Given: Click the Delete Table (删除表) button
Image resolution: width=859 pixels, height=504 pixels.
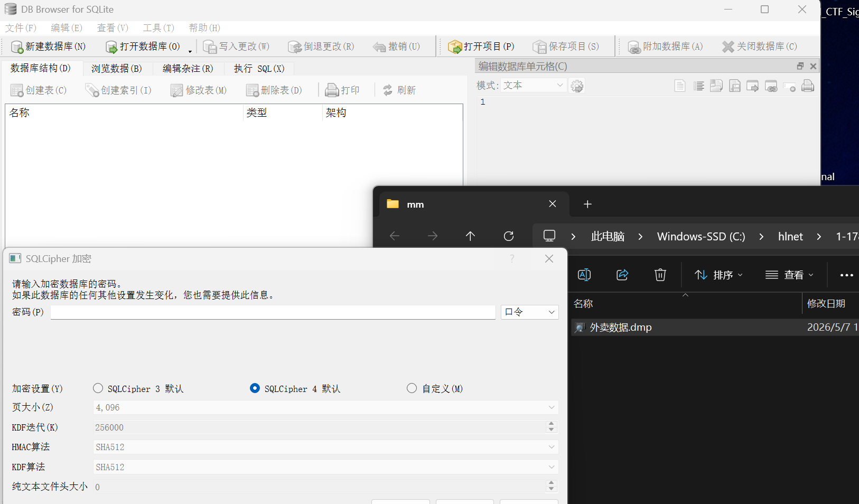Looking at the screenshot, I should 274,90.
